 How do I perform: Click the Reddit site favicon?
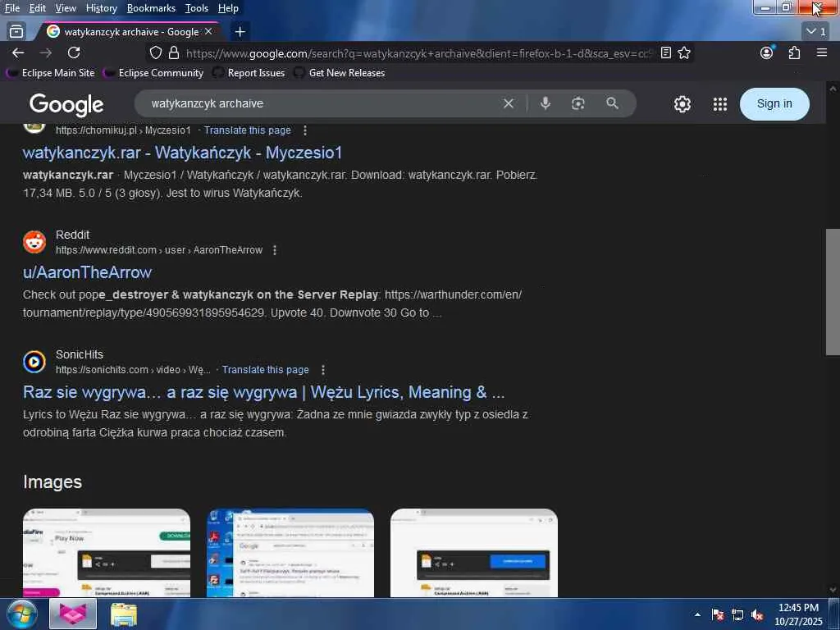click(34, 242)
